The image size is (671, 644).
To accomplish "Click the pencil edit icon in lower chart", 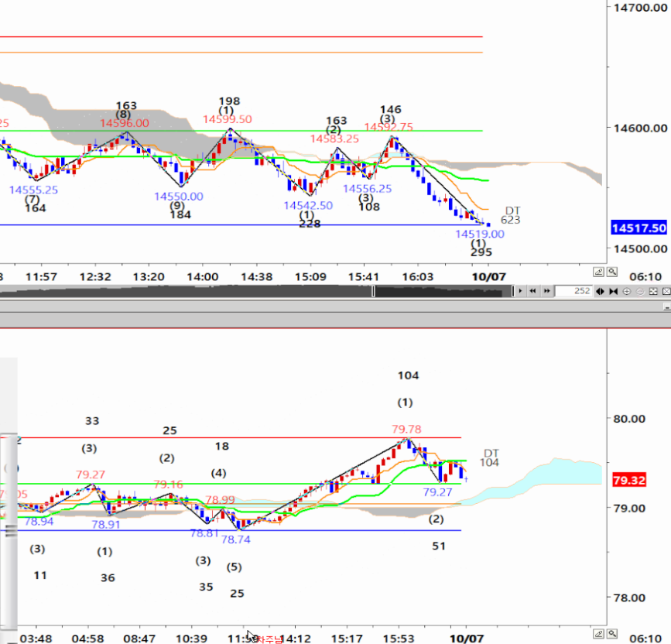I will coord(598,635).
